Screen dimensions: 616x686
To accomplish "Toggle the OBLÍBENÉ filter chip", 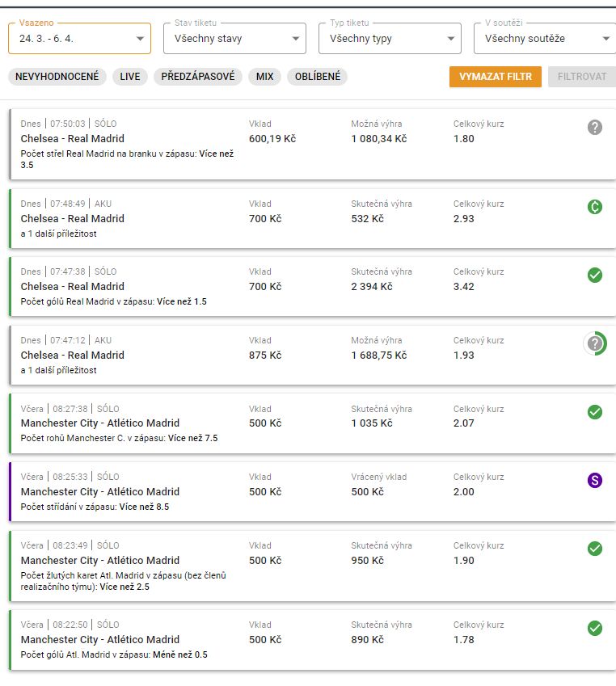I will tap(318, 77).
